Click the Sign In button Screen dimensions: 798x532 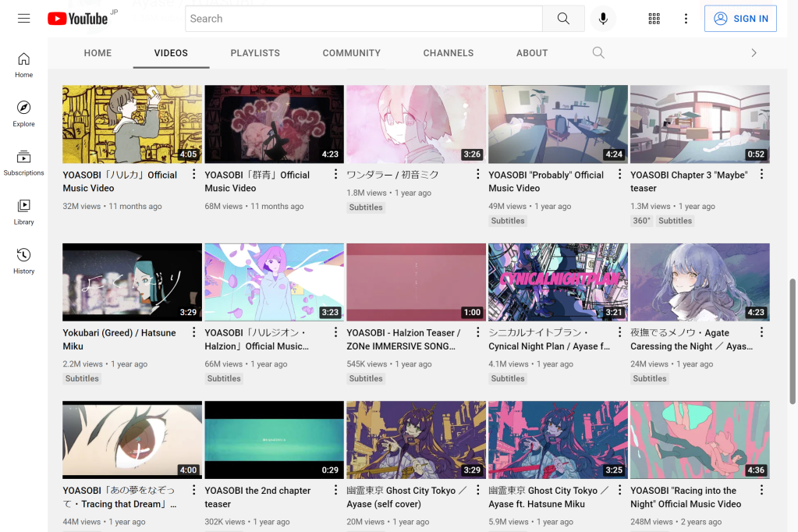pyautogui.click(x=740, y=19)
